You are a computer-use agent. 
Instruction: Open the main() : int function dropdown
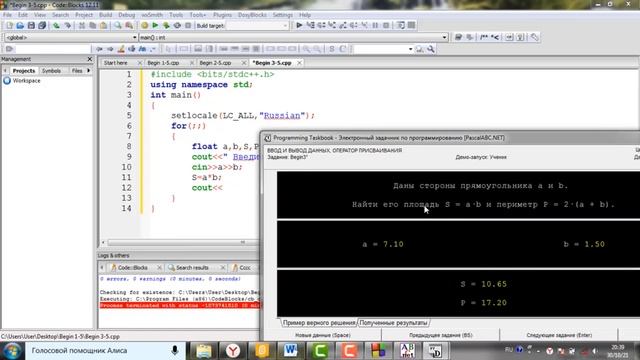click(293, 37)
